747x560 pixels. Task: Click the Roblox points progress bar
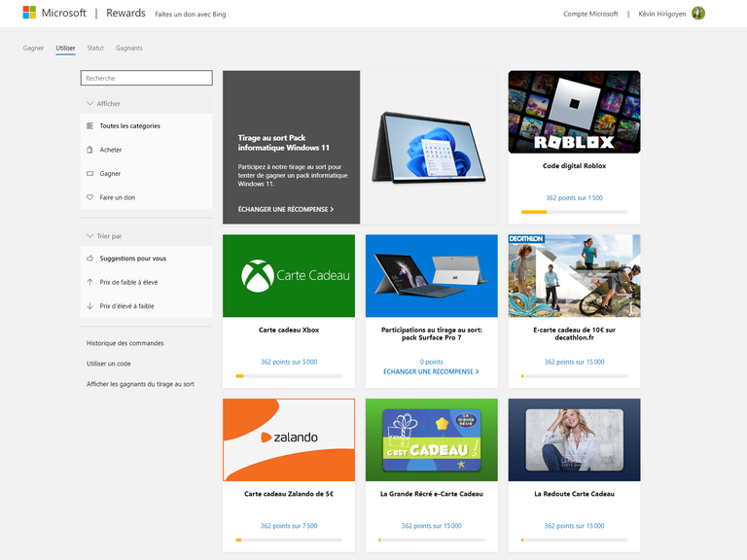(574, 212)
